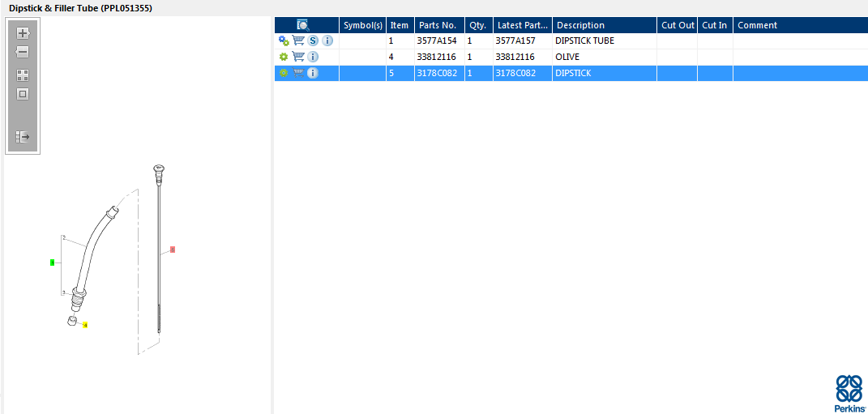Click green callout 1 on the diagram

52,262
